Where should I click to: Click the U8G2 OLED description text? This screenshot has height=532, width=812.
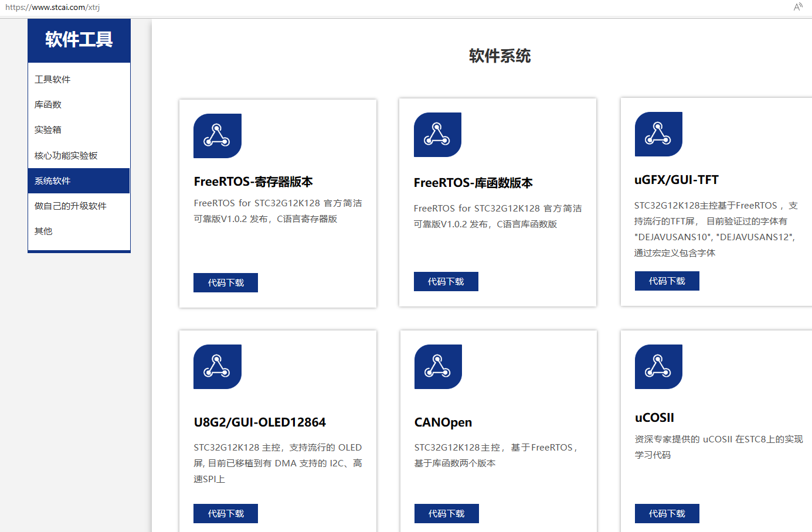[x=278, y=463]
